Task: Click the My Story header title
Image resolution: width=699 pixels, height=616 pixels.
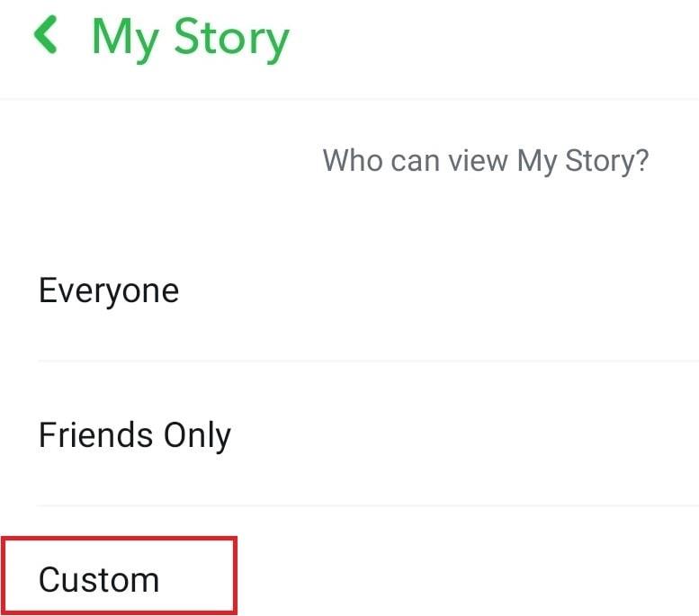Action: coord(191,38)
